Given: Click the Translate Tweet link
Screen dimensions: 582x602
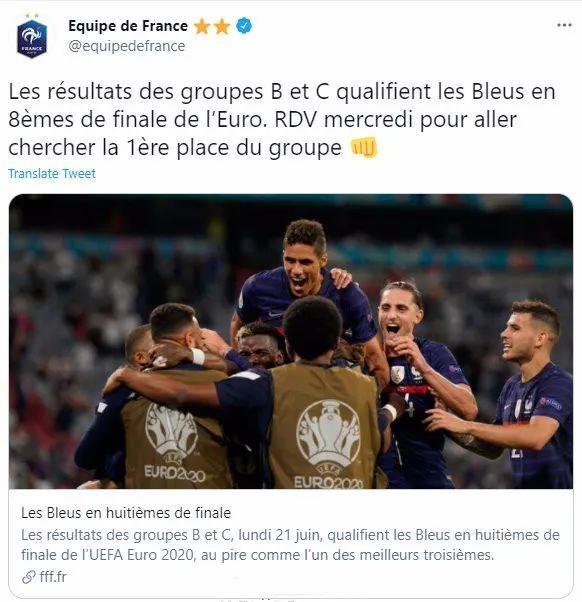Looking at the screenshot, I should coord(52,174).
